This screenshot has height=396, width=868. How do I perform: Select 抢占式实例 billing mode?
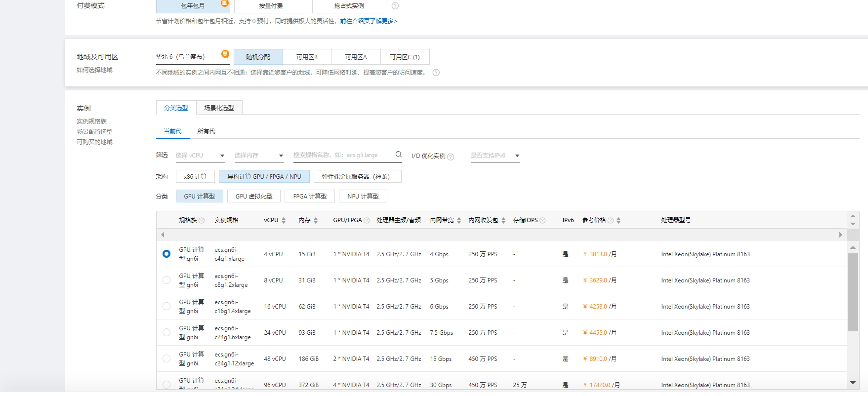tap(349, 6)
